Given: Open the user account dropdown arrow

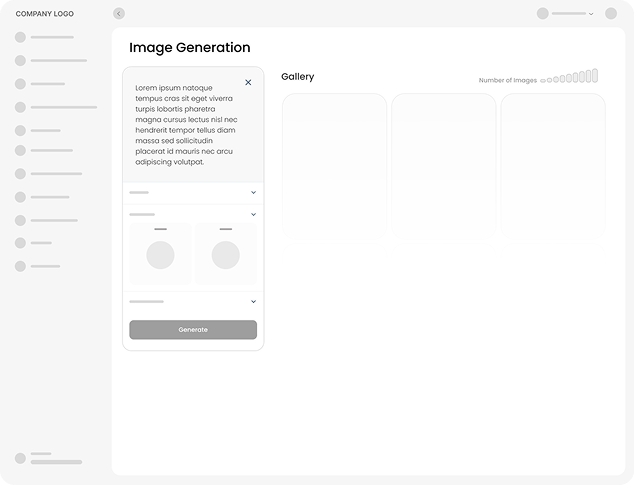Looking at the screenshot, I should tap(591, 14).
